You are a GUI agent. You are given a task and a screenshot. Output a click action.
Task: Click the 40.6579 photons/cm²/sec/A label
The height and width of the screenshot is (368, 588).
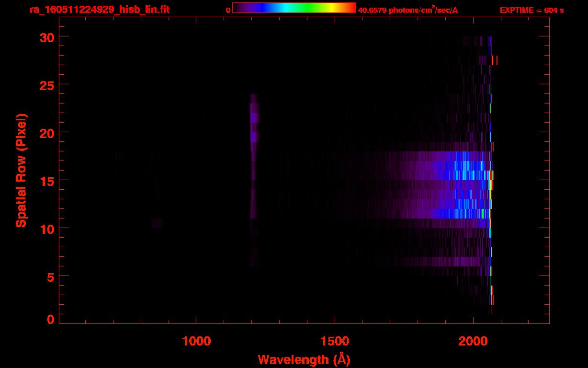point(408,10)
